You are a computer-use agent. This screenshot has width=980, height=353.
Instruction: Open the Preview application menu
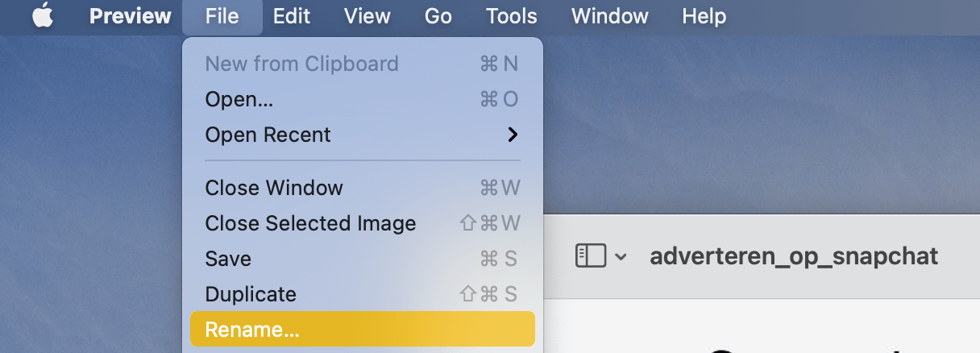pyautogui.click(x=131, y=16)
